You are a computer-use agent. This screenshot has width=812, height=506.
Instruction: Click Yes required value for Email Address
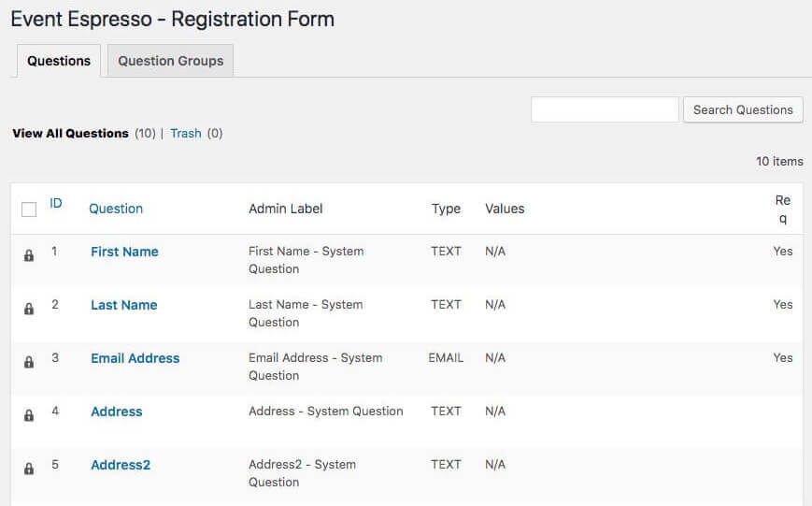tap(783, 357)
